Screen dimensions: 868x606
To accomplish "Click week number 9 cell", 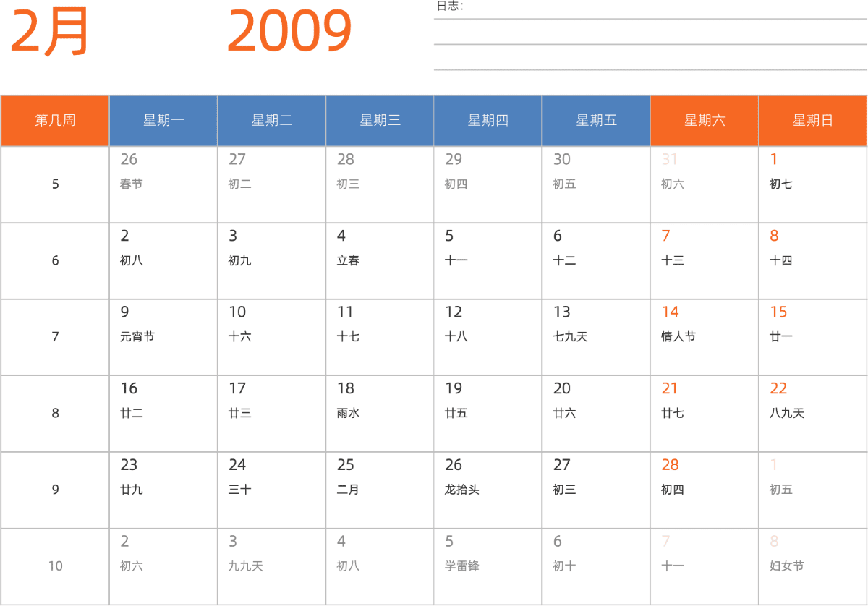I will tap(55, 490).
